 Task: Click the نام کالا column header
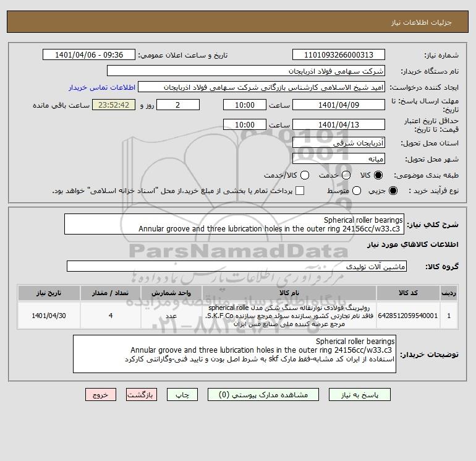(289, 293)
